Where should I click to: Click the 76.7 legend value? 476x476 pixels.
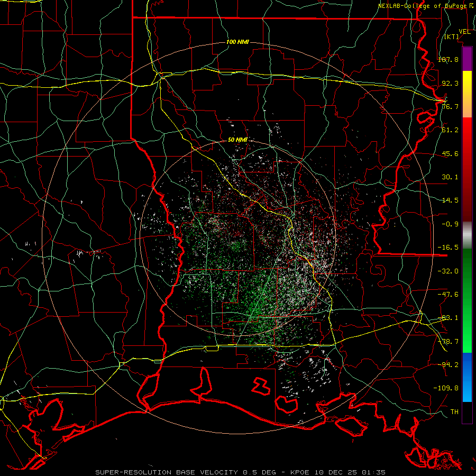pyautogui.click(x=450, y=106)
